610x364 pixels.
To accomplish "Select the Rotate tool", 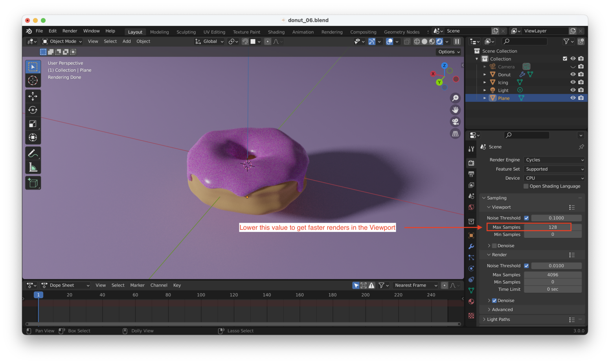I will coord(33,110).
